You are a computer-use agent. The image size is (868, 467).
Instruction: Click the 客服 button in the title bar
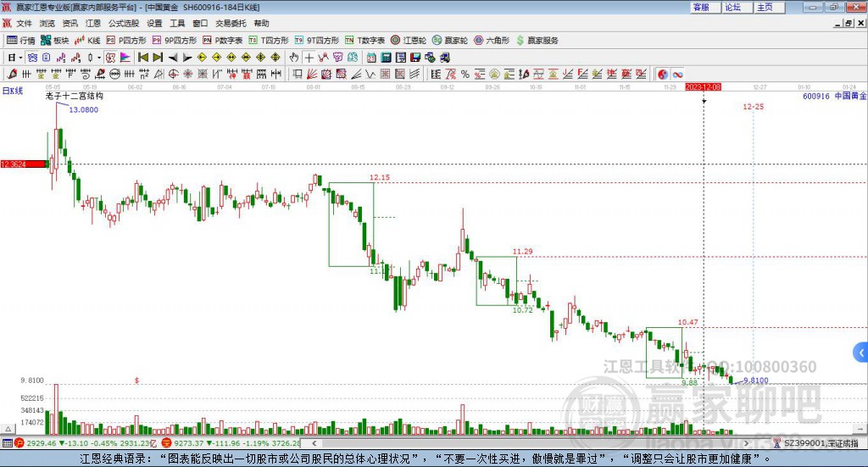705,7
